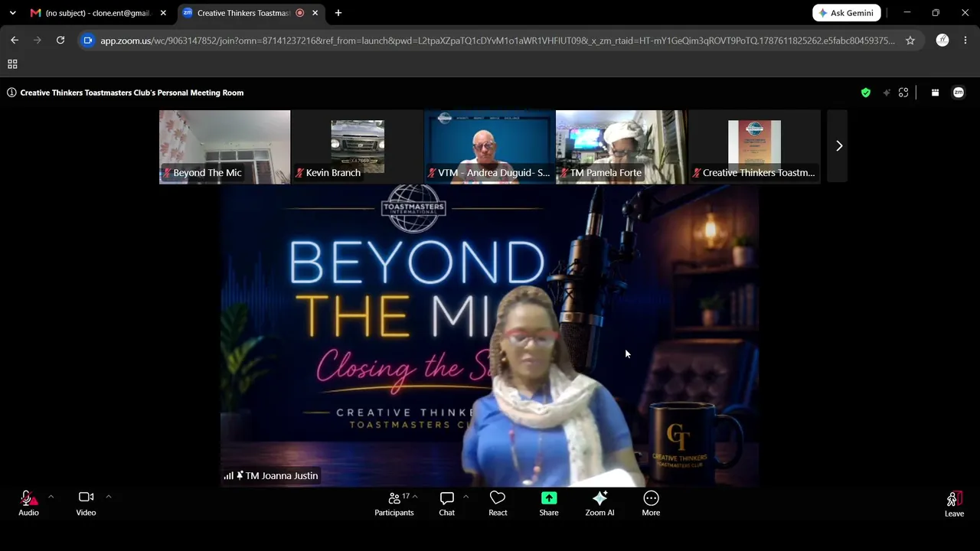Open Zoom AI companion
The height and width of the screenshot is (551, 980).
click(599, 504)
